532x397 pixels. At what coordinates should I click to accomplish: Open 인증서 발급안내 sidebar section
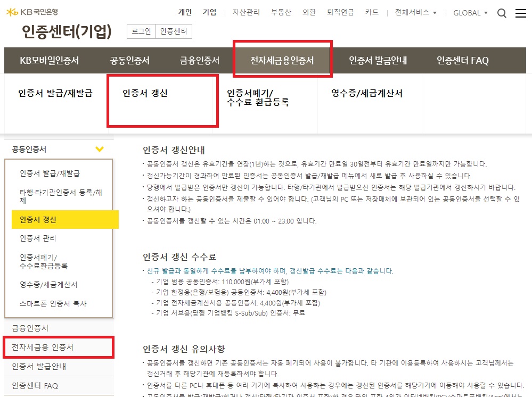[x=39, y=367]
